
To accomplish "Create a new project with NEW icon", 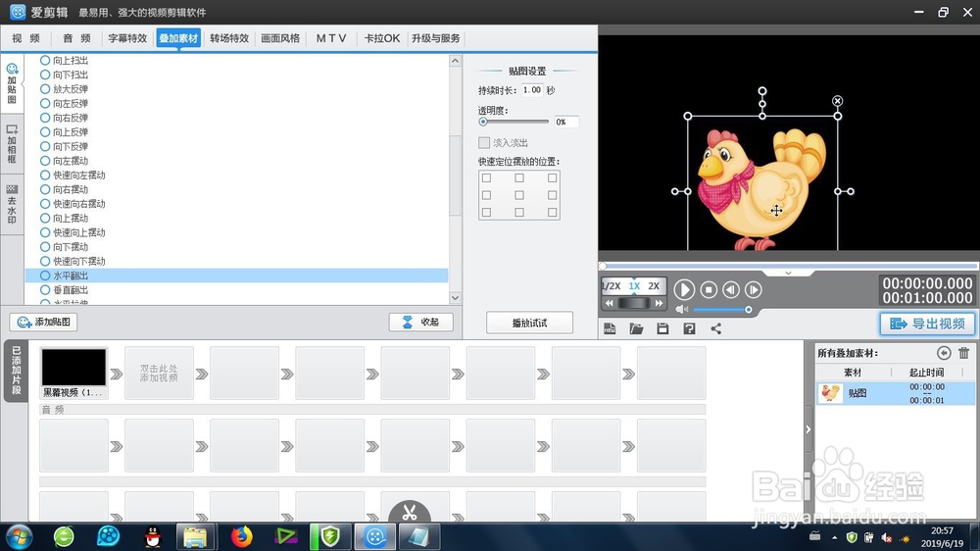I will point(610,329).
